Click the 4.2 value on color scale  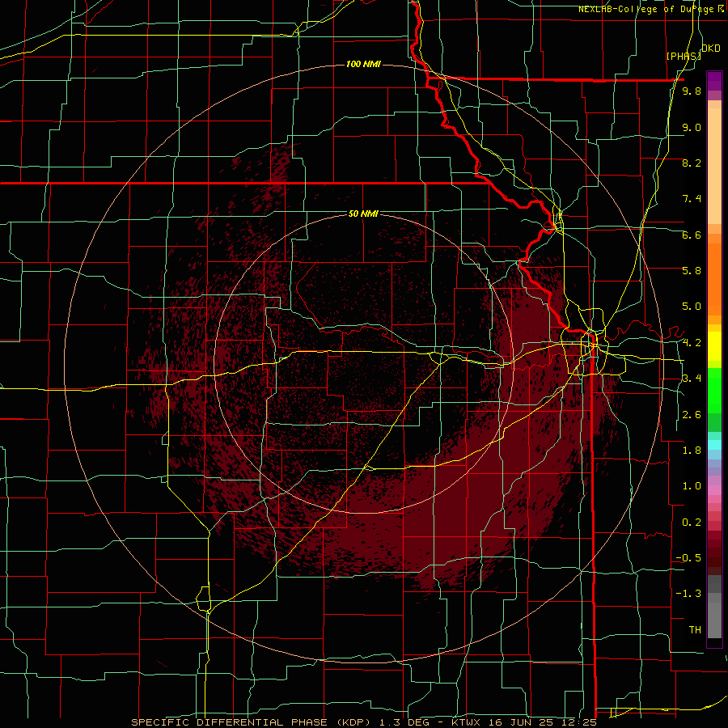click(x=692, y=343)
